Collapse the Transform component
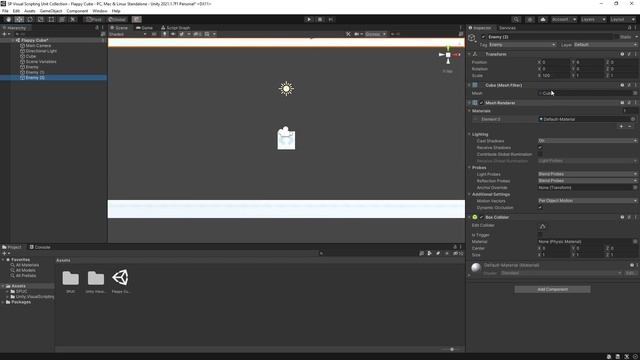Screen dimensions: 640x360 [x=469, y=54]
